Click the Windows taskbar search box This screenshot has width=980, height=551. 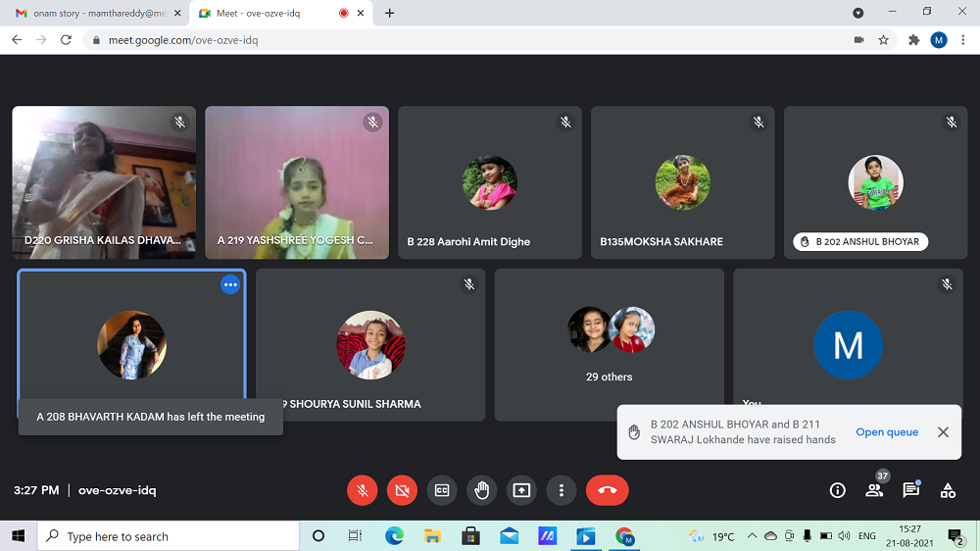coord(169,536)
